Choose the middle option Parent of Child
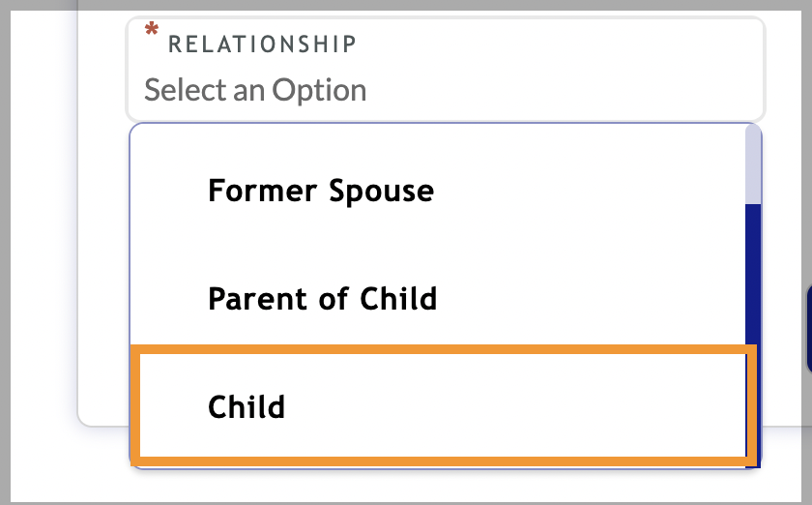 pos(322,298)
